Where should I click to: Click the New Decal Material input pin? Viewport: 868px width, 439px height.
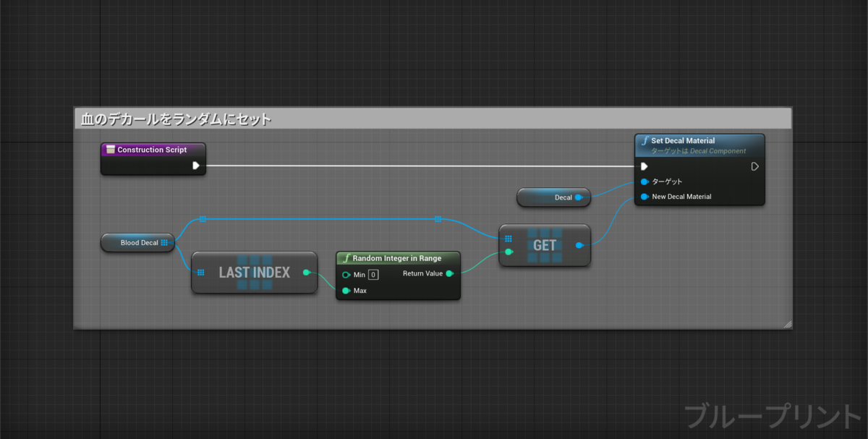click(644, 197)
